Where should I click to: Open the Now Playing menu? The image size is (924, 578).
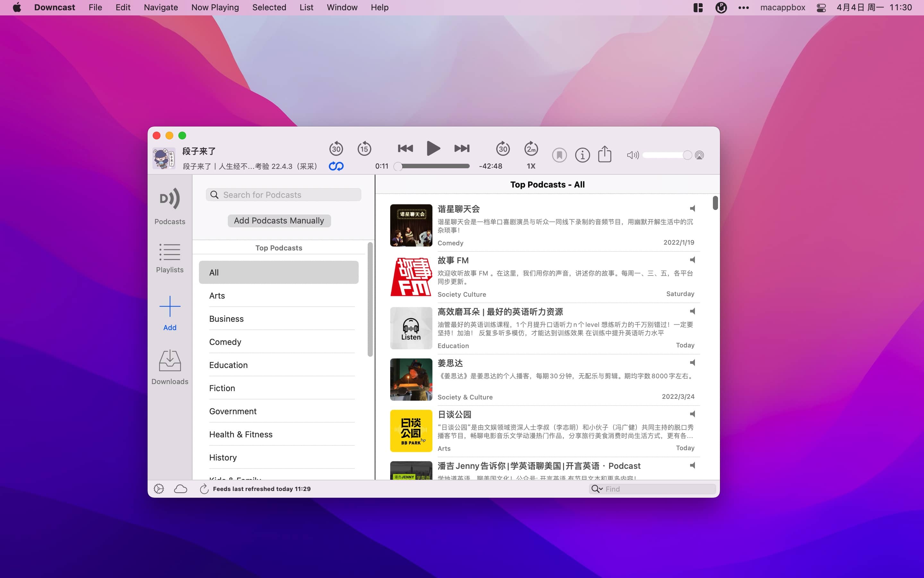pos(215,7)
